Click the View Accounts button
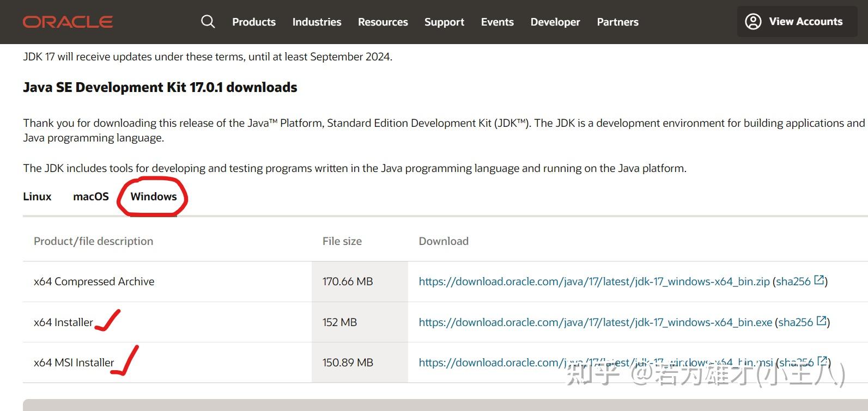The height and width of the screenshot is (411, 868). pyautogui.click(x=797, y=22)
